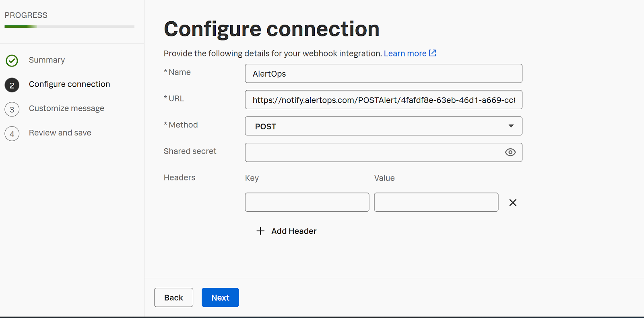
Task: Click the step 4 circle icon
Action: [12, 134]
